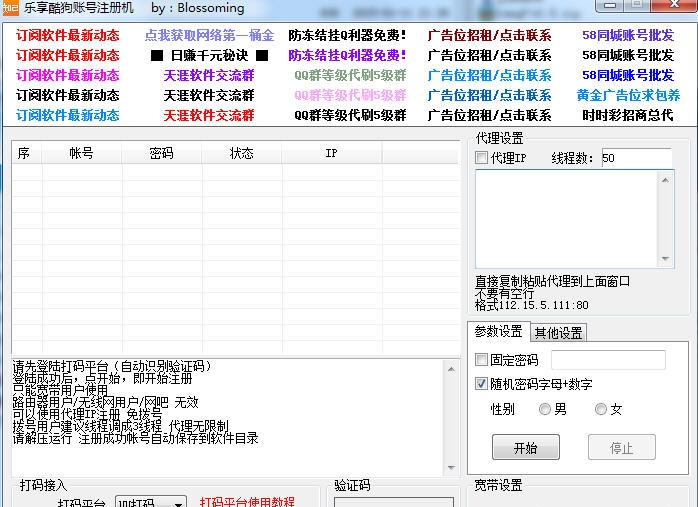The width and height of the screenshot is (698, 507).
Task: Open the purple 天涯软件交流群 link
Action: [209, 75]
